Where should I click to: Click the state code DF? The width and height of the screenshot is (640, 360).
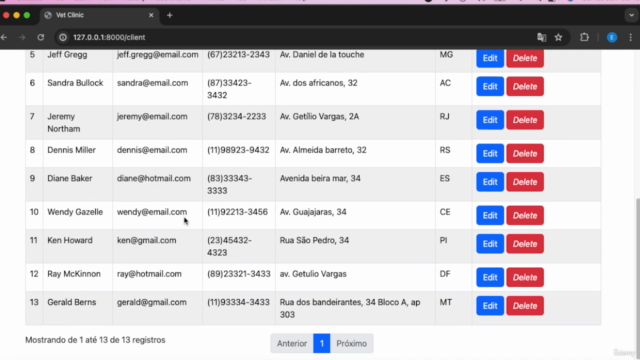coord(445,274)
